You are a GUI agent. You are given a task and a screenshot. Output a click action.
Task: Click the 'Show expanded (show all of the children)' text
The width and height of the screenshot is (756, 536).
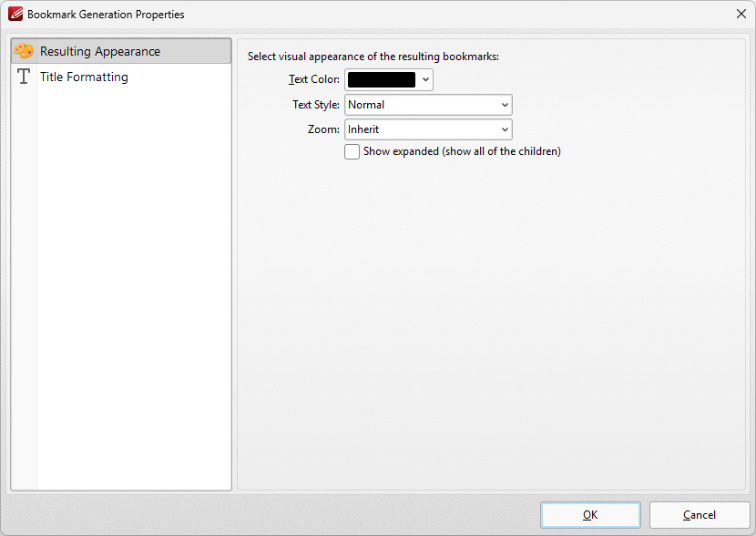(462, 151)
